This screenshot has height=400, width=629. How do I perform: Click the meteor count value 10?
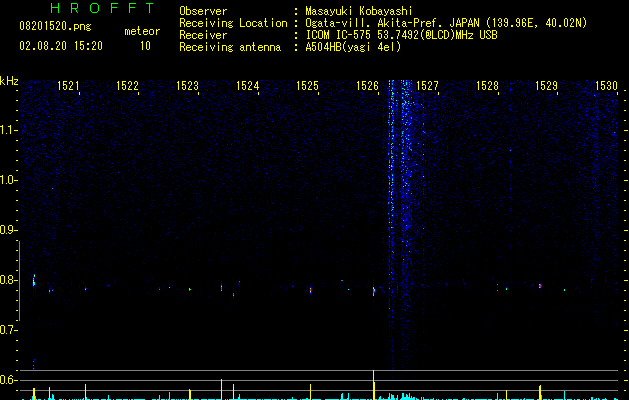pyautogui.click(x=145, y=46)
